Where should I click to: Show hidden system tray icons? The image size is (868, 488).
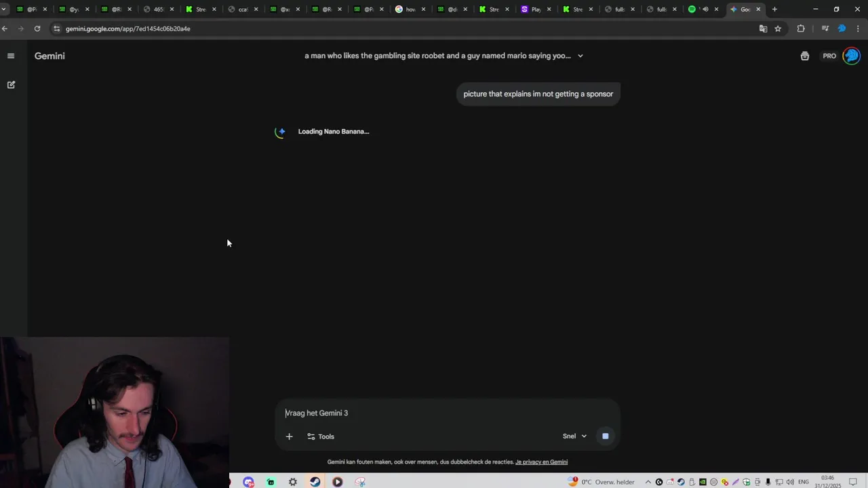click(648, 482)
